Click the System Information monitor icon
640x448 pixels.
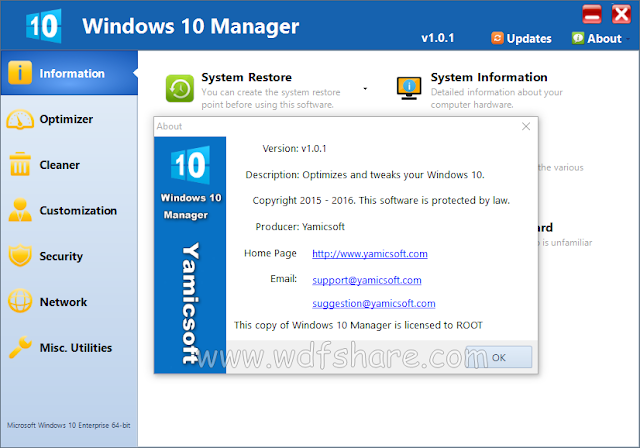409,88
